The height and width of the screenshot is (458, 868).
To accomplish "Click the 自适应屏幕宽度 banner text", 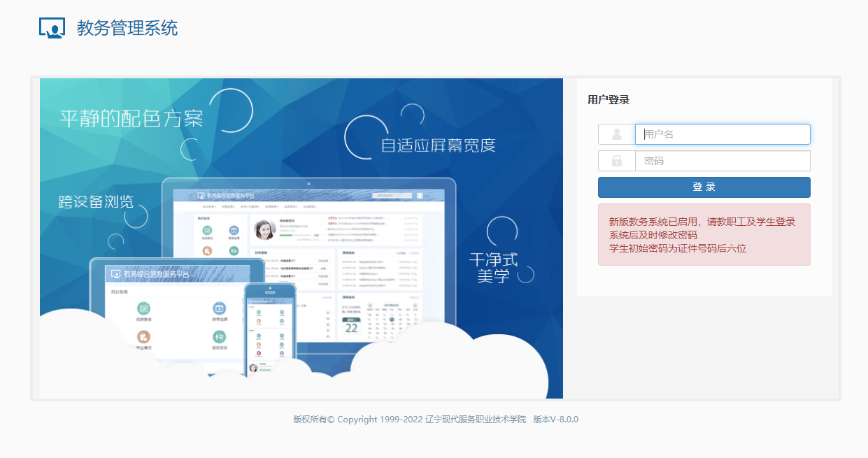I will (438, 145).
